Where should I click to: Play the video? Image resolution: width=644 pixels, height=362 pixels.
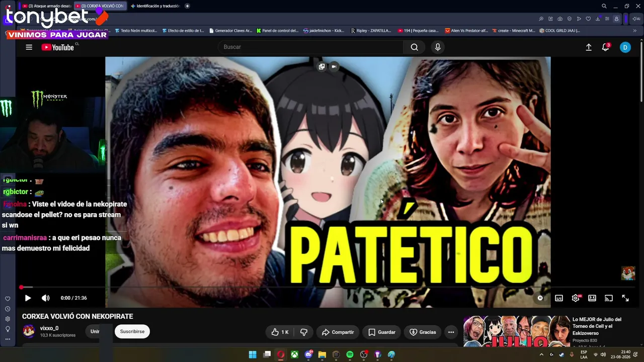pyautogui.click(x=28, y=298)
